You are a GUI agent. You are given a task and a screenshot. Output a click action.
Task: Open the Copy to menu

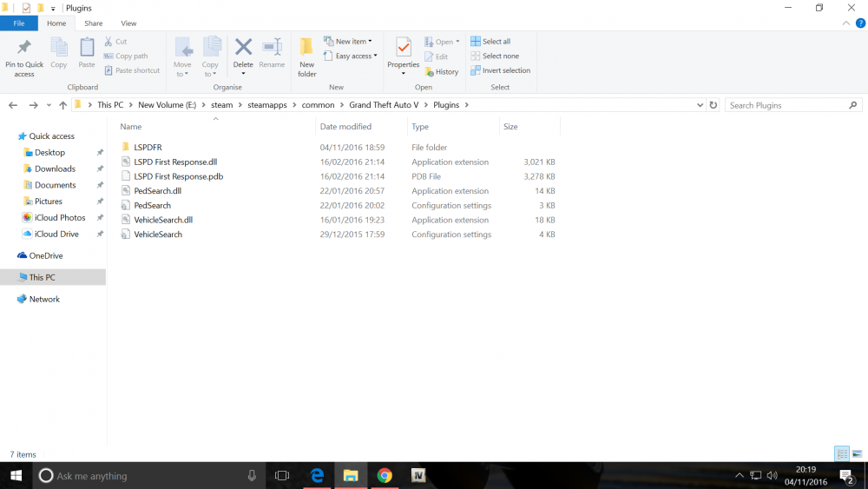pos(210,56)
